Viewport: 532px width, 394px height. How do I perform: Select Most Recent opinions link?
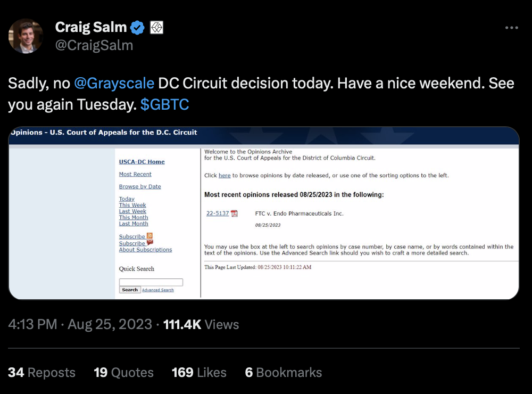point(135,174)
